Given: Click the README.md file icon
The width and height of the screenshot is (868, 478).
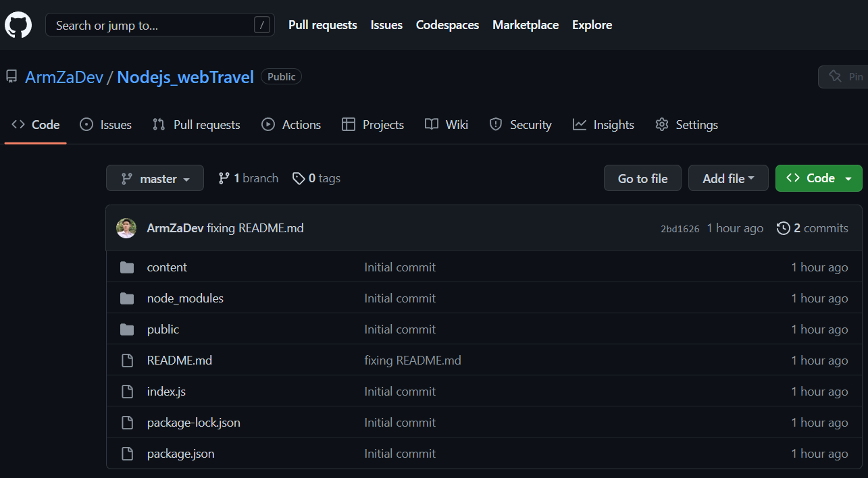Looking at the screenshot, I should coord(127,361).
